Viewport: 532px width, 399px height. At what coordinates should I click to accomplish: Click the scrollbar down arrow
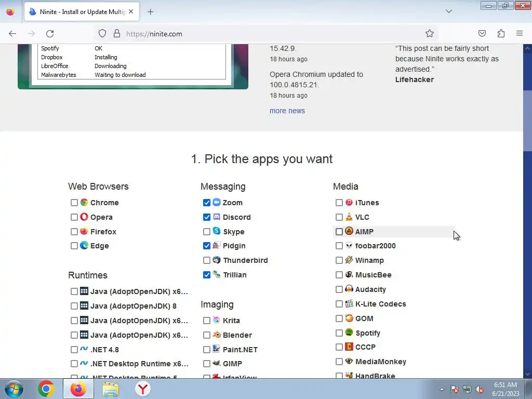(x=527, y=374)
